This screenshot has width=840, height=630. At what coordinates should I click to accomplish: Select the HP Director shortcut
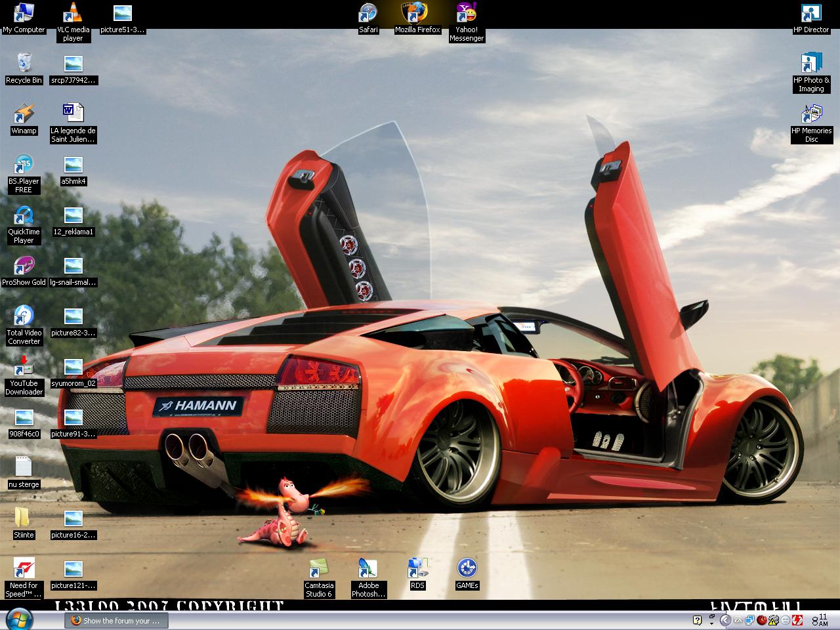coord(811,18)
